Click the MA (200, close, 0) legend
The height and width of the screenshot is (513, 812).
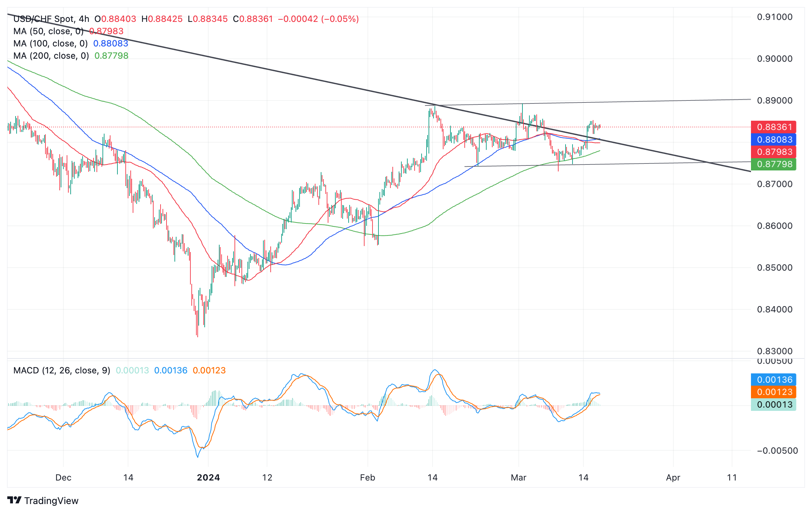coord(51,56)
